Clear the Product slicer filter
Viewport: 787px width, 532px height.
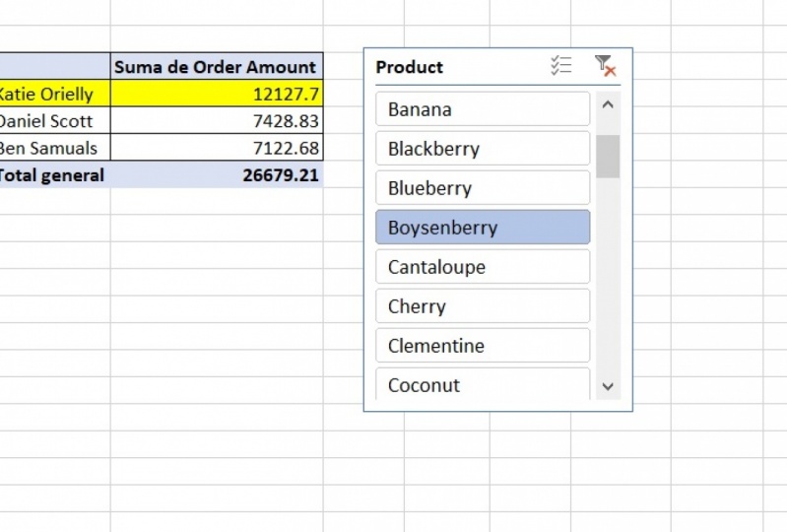605,66
